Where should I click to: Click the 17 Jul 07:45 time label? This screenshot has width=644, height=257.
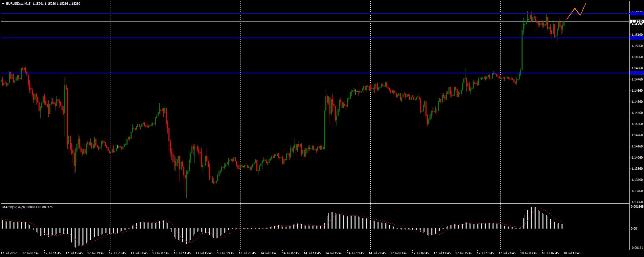click(x=420, y=253)
